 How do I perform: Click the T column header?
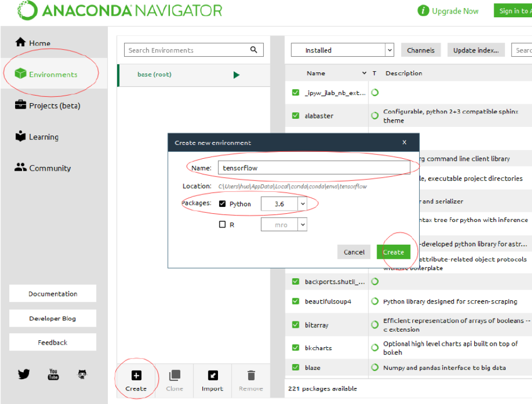374,73
